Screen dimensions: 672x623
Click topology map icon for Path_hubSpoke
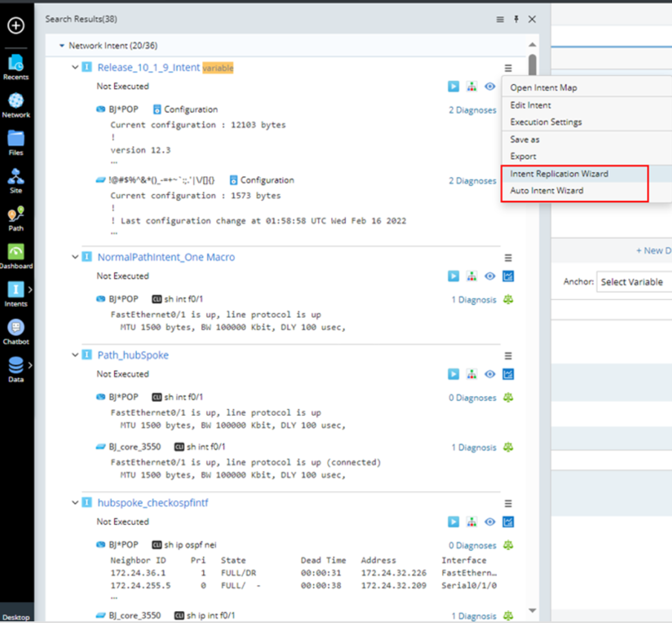click(472, 374)
